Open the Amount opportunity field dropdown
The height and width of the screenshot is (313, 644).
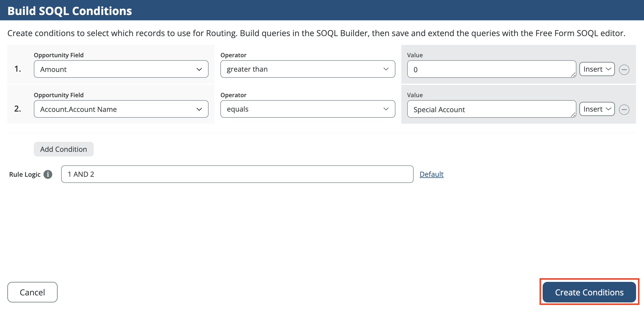(x=121, y=69)
